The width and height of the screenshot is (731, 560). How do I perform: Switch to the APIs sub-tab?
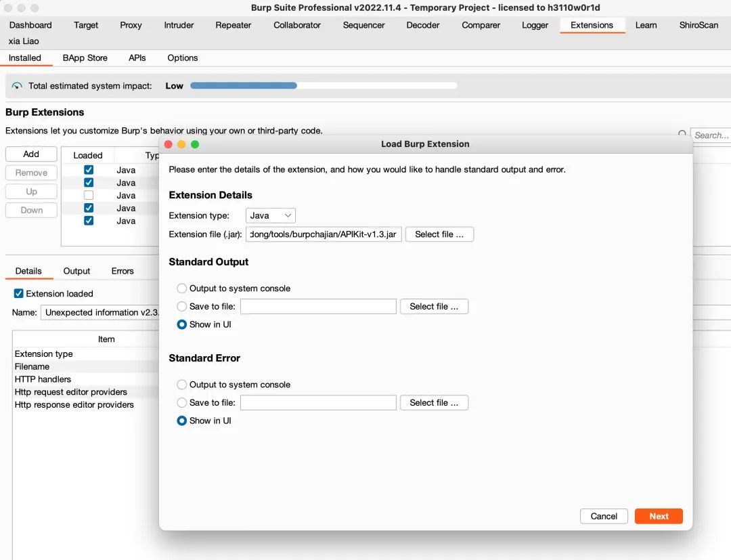pyautogui.click(x=137, y=58)
